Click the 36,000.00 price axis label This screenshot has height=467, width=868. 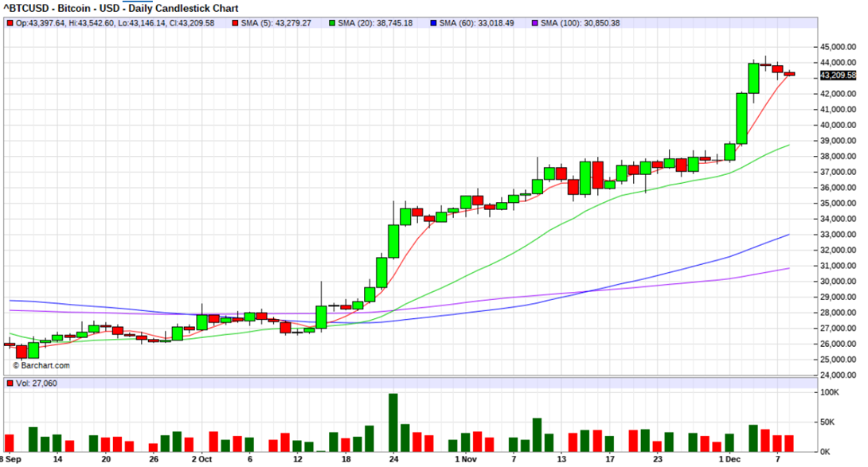tap(838, 188)
